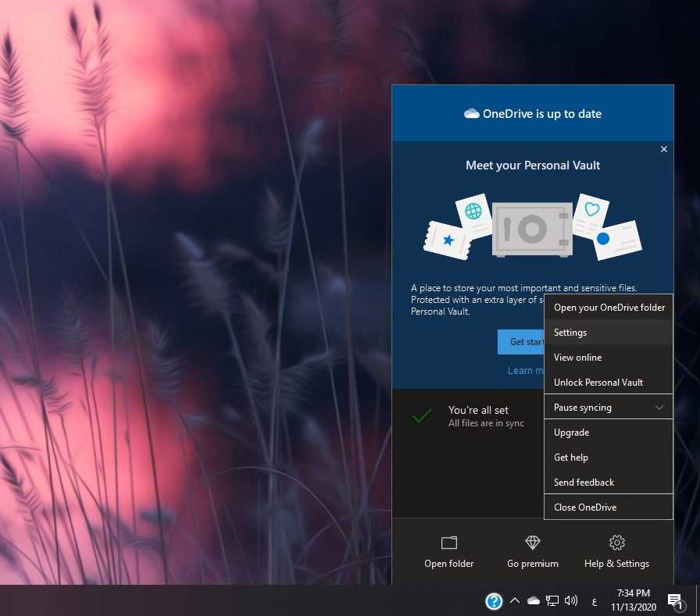Open the volume speaker tray icon
The width and height of the screenshot is (700, 616).
pyautogui.click(x=571, y=600)
